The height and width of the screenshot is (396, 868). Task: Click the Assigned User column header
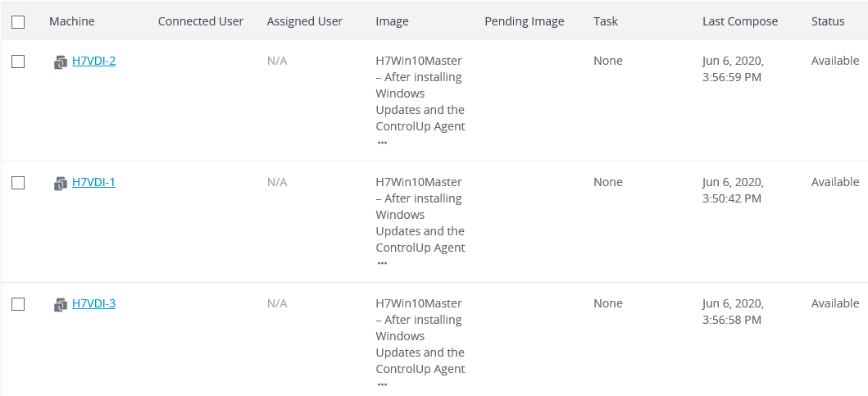coord(305,21)
